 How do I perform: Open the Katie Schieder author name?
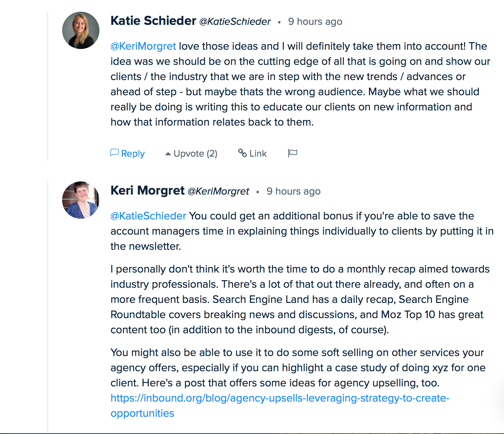point(153,21)
